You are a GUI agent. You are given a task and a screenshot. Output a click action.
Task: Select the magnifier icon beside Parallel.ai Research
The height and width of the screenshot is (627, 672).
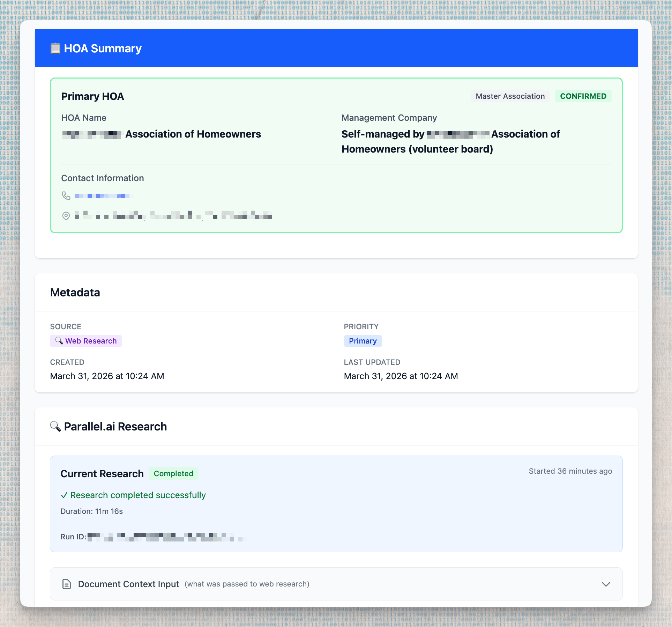pyautogui.click(x=55, y=426)
